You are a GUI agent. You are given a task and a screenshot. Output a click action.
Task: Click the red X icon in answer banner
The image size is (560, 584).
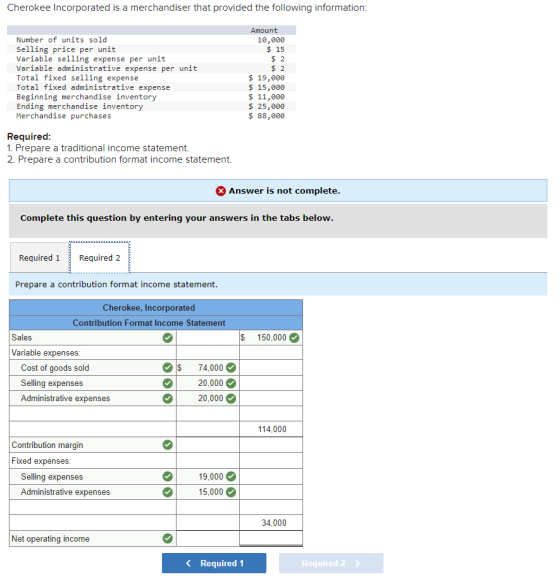pyautogui.click(x=220, y=191)
